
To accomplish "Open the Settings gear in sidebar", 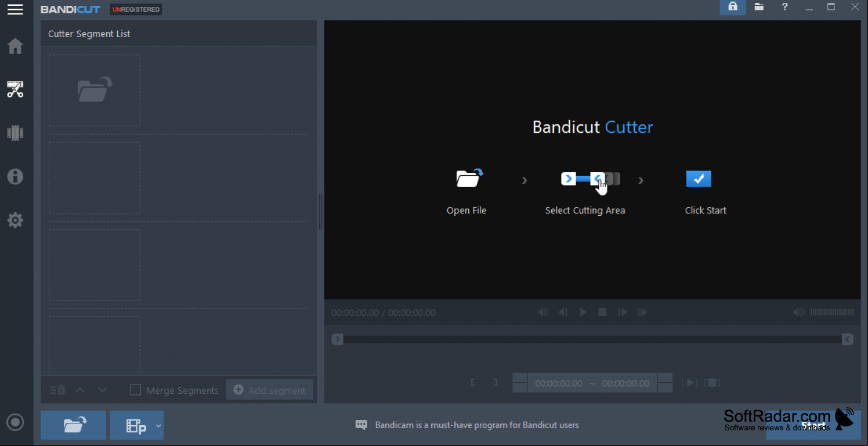I will click(x=15, y=220).
